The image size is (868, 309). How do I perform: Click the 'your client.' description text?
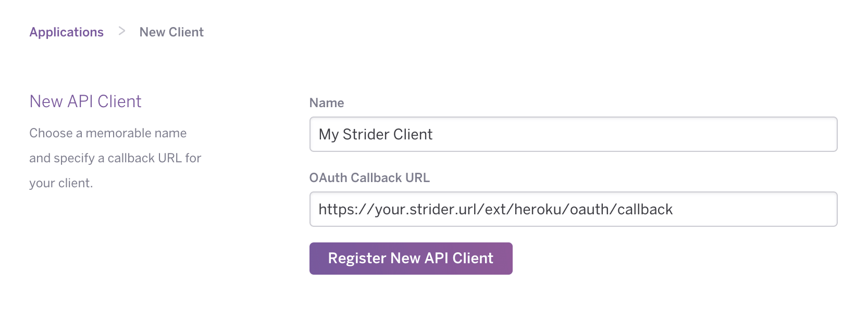click(61, 183)
